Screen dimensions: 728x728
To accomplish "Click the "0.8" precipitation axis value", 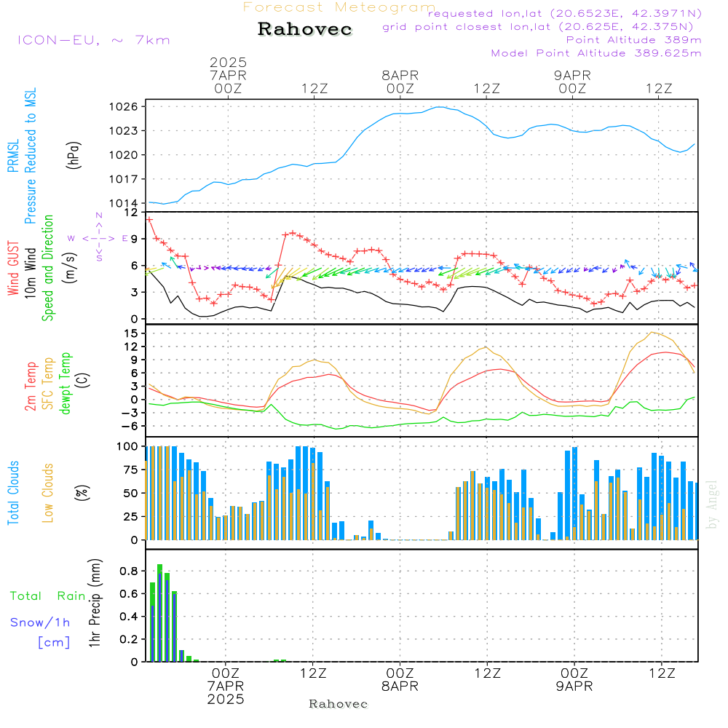I will (129, 571).
